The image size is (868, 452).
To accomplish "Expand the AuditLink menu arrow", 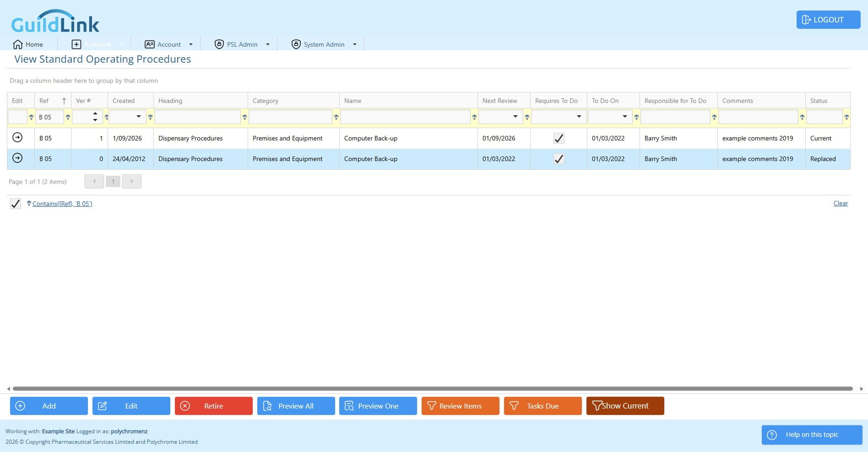I will pyautogui.click(x=121, y=44).
